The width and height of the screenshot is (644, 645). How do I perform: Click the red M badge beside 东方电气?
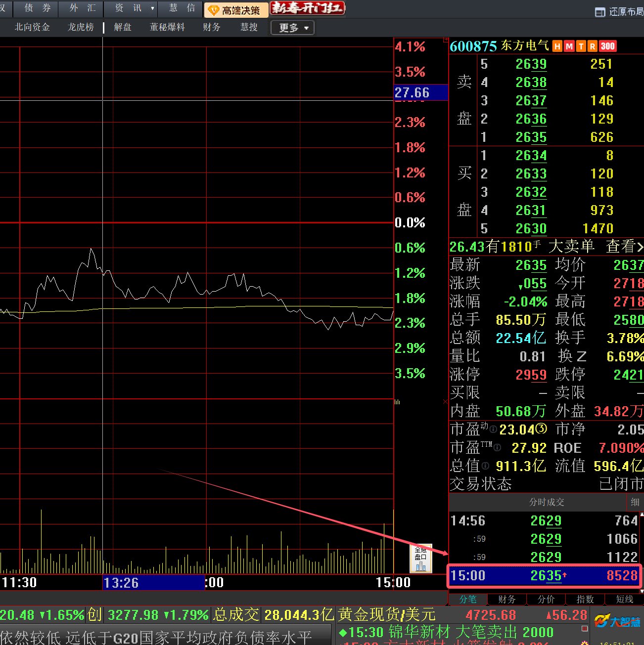click(x=569, y=46)
